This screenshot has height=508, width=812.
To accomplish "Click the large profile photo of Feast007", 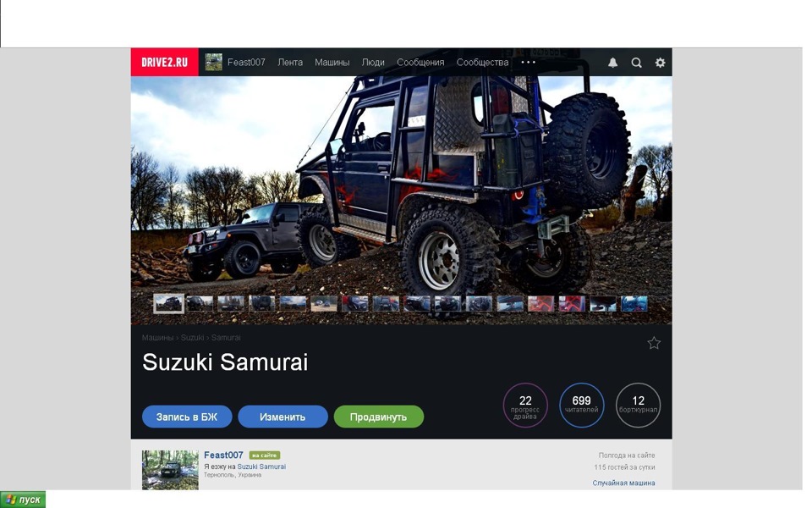I will [x=170, y=470].
